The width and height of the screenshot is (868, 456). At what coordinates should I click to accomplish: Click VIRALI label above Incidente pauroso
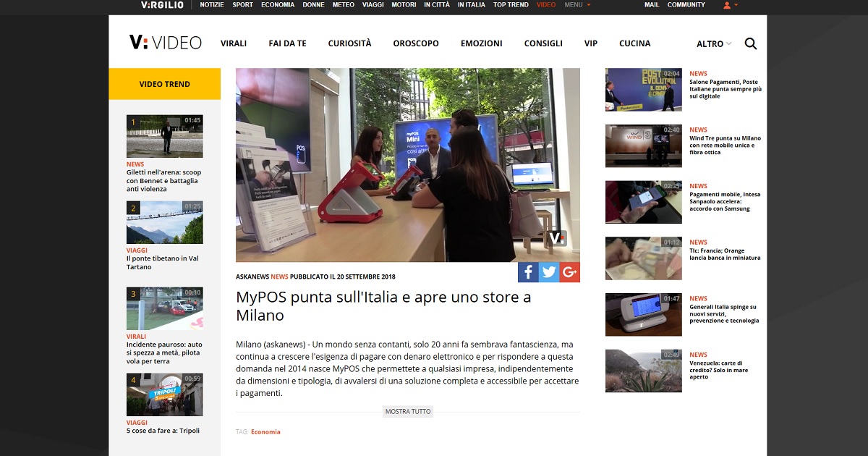pyautogui.click(x=136, y=337)
